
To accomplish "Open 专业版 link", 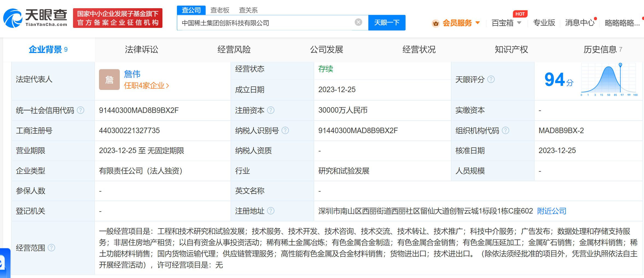I will pos(544,23).
